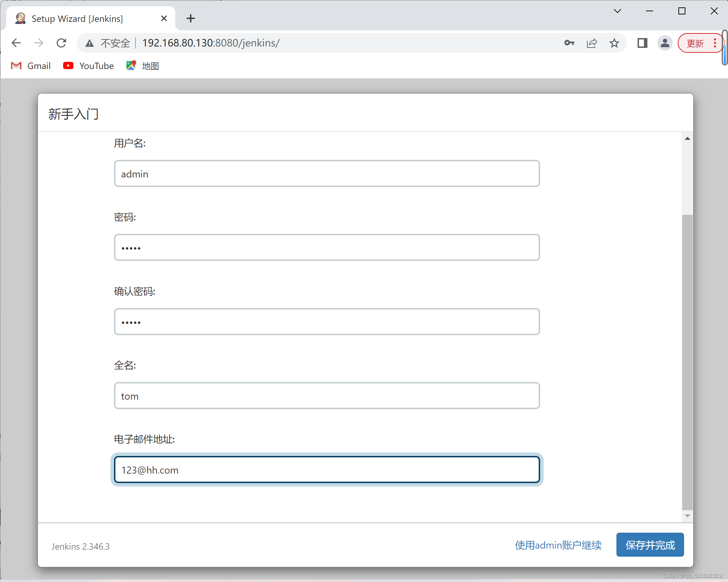Click the 全名 field containing tom

pos(327,396)
